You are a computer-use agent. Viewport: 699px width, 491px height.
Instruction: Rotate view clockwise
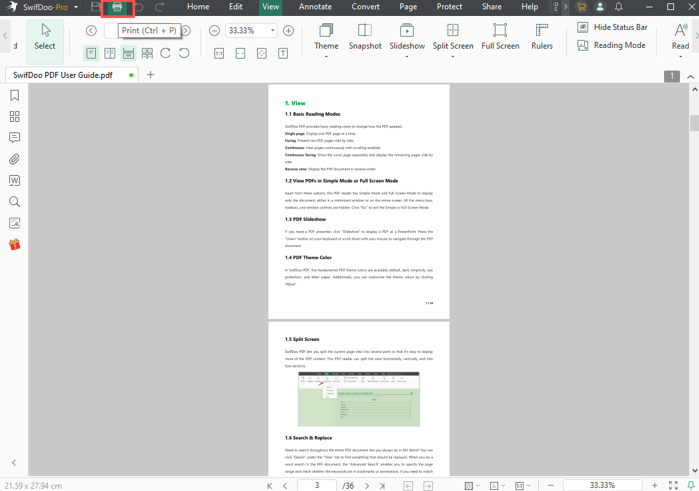pyautogui.click(x=165, y=53)
